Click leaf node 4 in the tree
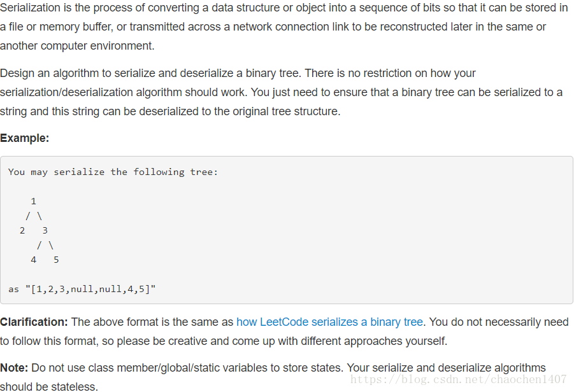574x392 pixels. pyautogui.click(x=34, y=260)
